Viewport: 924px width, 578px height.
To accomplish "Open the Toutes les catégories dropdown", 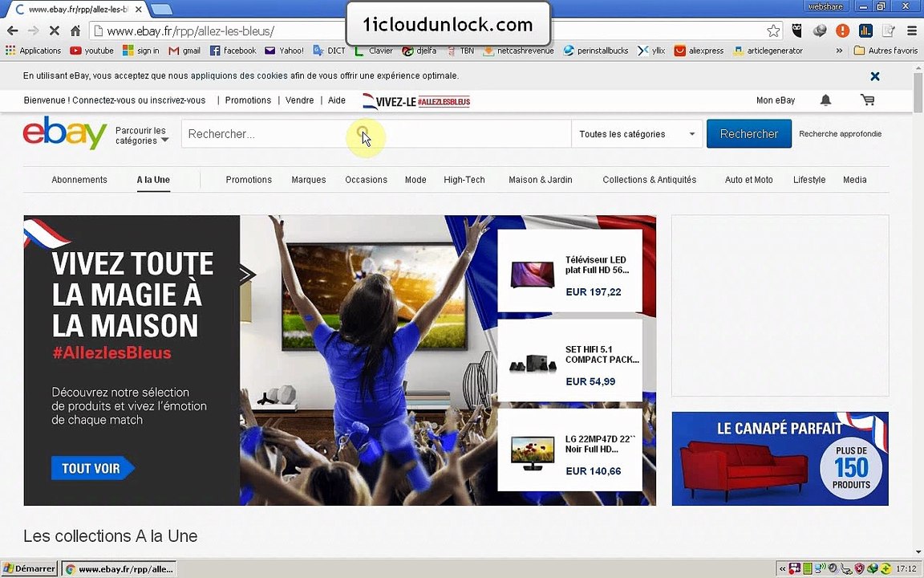I will pos(637,134).
